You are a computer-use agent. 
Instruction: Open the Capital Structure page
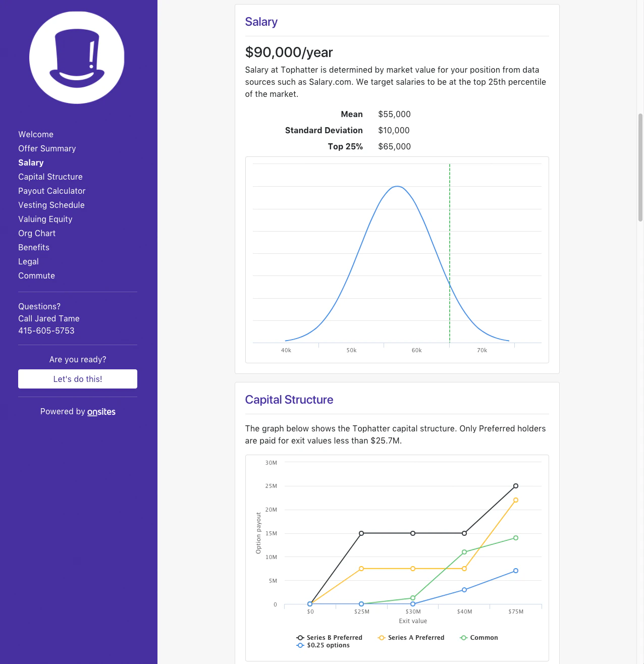[50, 177]
